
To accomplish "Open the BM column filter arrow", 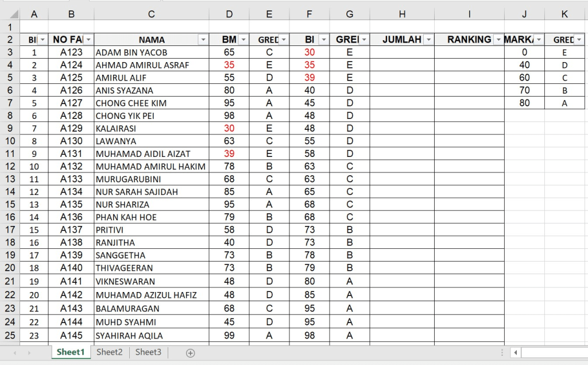I will pyautogui.click(x=243, y=40).
